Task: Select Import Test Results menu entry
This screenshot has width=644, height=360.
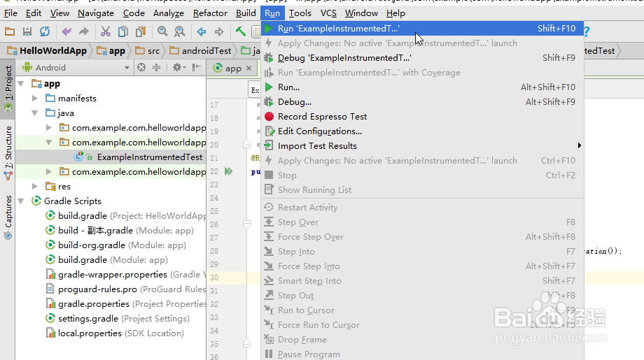Action: coord(422,146)
